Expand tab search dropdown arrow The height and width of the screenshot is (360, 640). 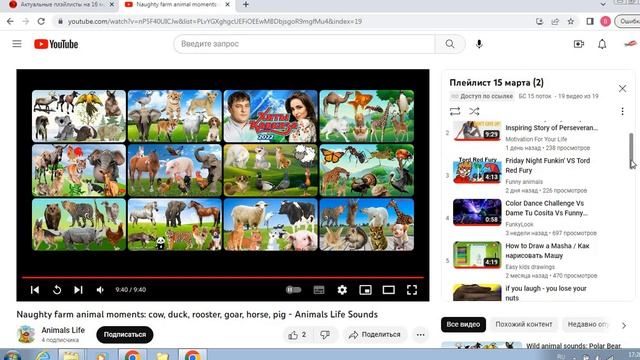(603, 4)
